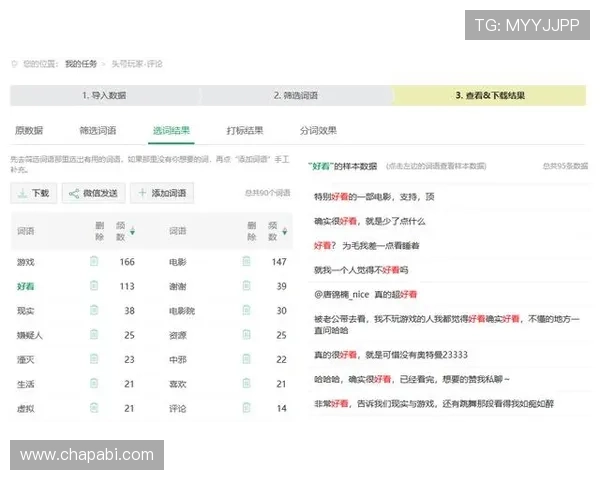Select step 3. 查看&下载结果
The width and height of the screenshot is (600, 480).
pos(490,95)
